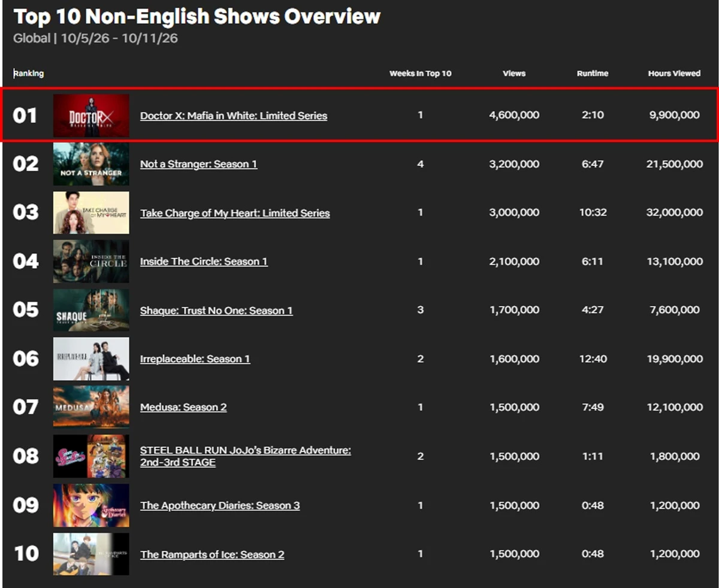719x588 pixels.
Task: Open Take Charge of My Heart title link
Action: (x=235, y=213)
